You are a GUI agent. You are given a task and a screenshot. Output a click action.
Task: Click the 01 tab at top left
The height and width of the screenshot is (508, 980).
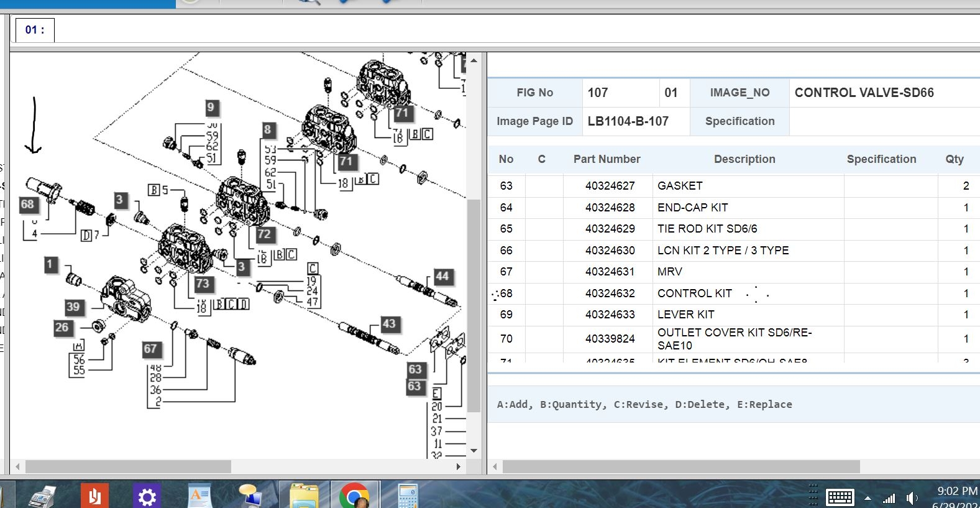[x=35, y=30]
